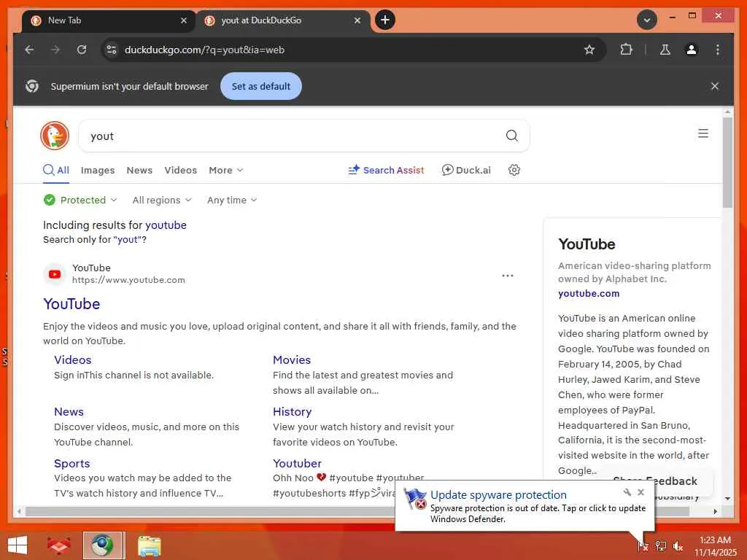The width and height of the screenshot is (747, 560).
Task: Open the profile avatar menu
Action: [692, 50]
